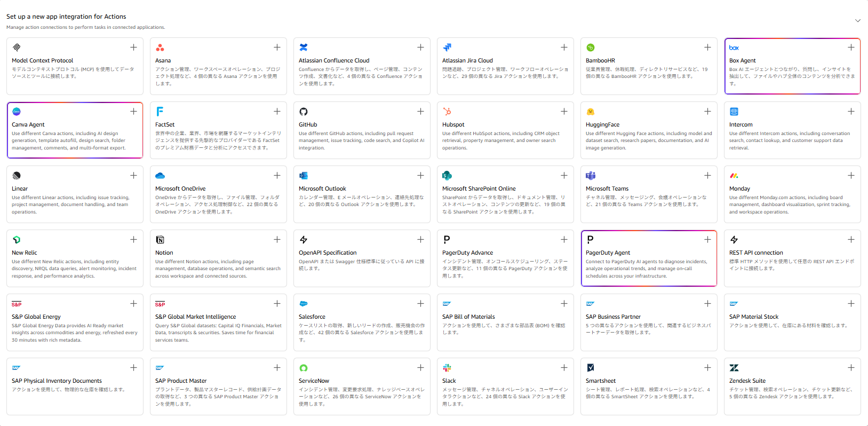Add the GitHub integration via plus icon

click(420, 112)
